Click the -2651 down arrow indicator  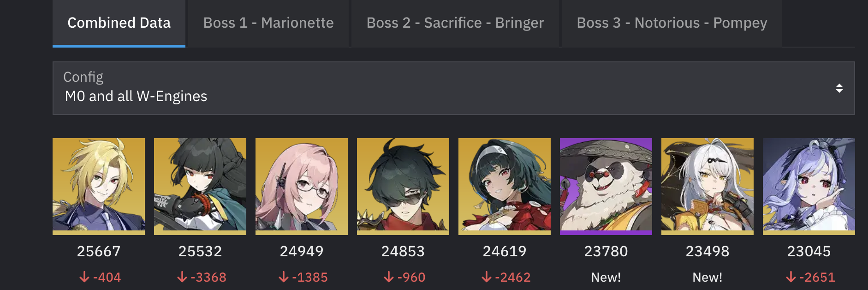click(x=791, y=277)
